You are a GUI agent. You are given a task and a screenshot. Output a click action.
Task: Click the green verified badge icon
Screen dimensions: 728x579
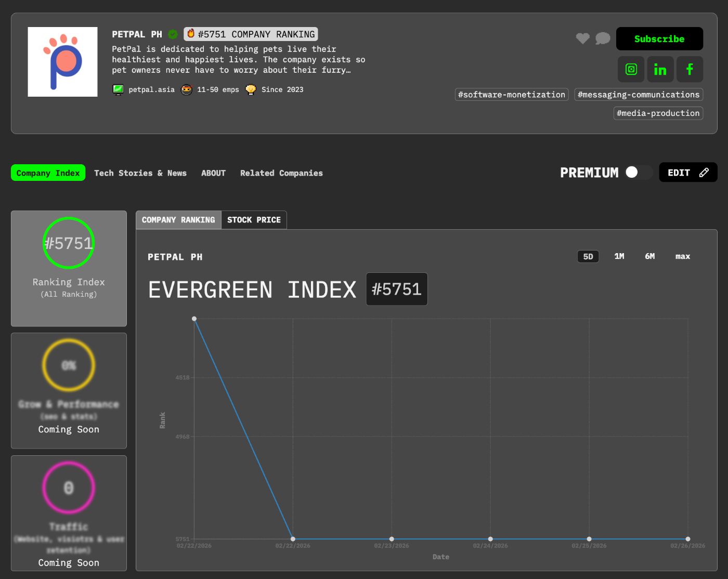point(173,34)
